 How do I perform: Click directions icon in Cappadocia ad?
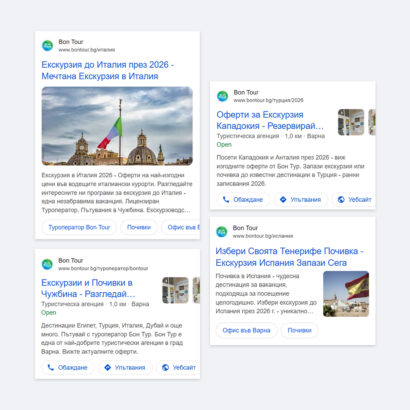click(283, 199)
